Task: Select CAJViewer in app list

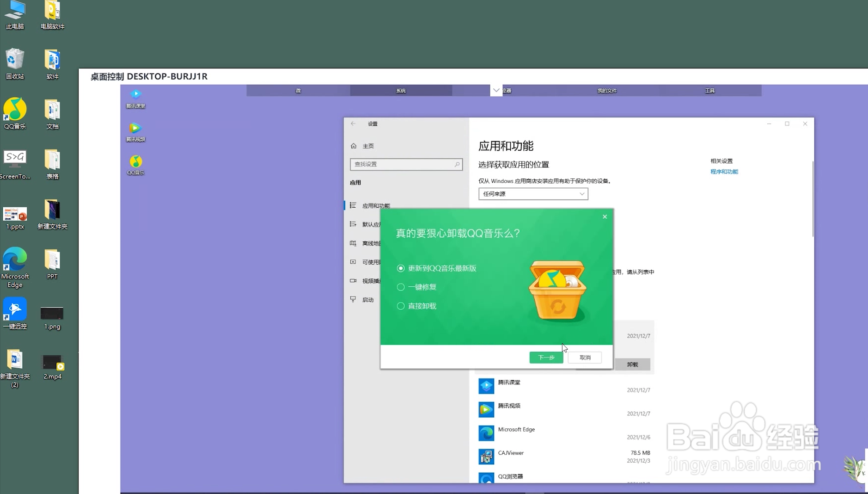Action: (x=565, y=457)
